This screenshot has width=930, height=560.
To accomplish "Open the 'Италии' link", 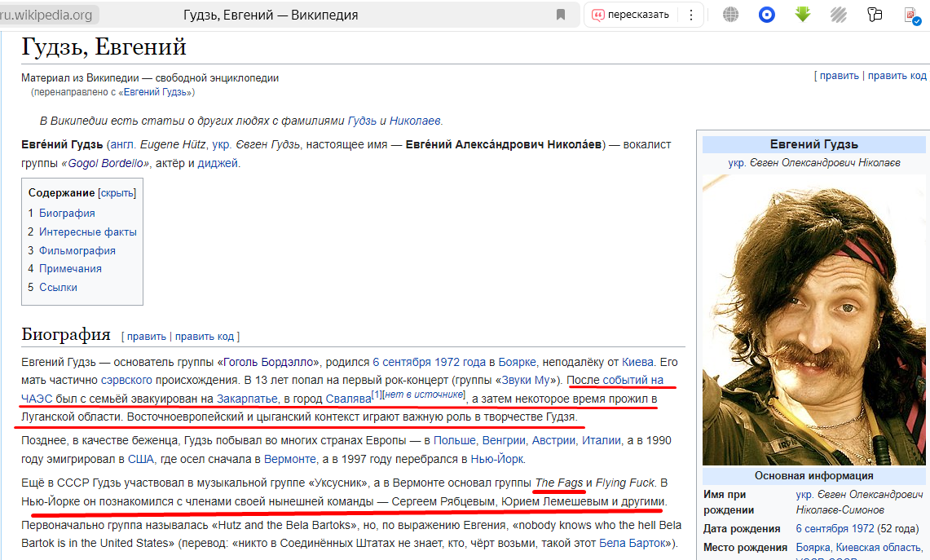I will (602, 440).
